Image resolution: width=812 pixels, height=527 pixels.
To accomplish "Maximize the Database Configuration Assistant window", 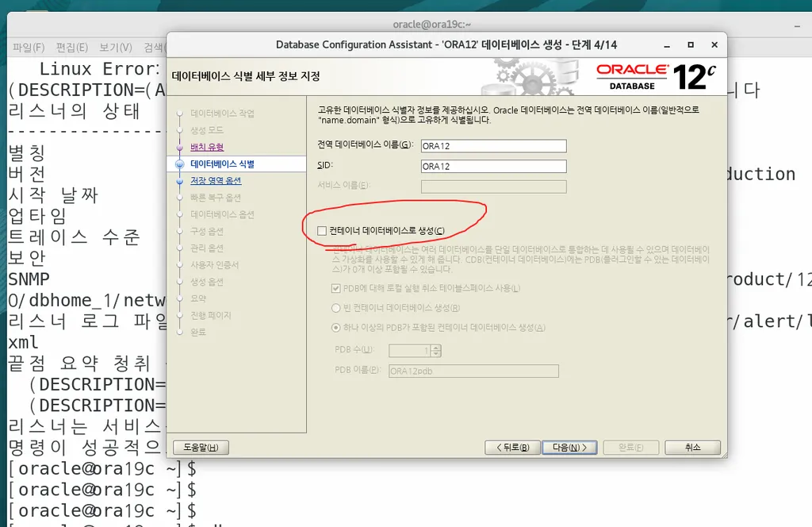I will pyautogui.click(x=691, y=45).
